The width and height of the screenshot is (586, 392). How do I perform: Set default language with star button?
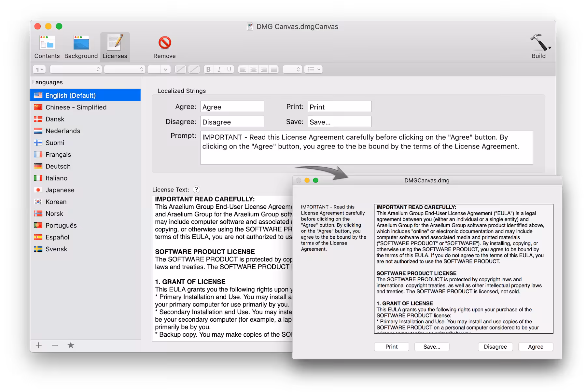click(x=71, y=345)
